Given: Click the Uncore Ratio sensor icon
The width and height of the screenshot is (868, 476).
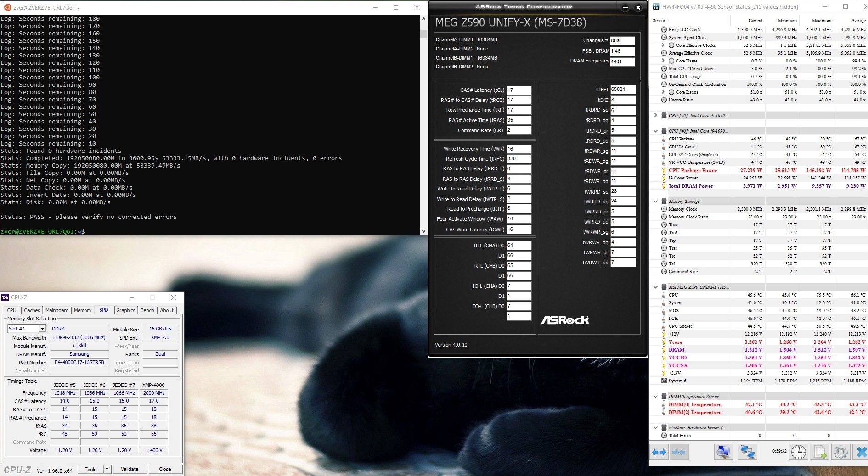Looking at the screenshot, I should point(664,100).
